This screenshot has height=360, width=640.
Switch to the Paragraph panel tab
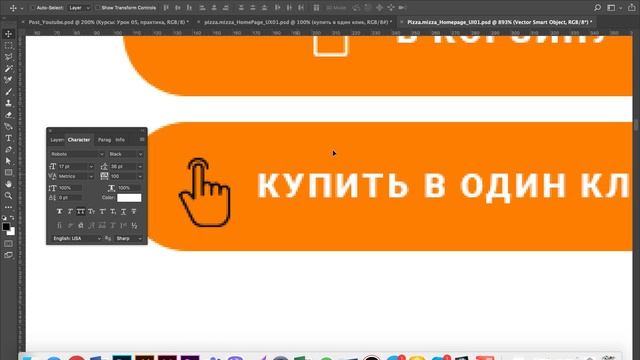[x=104, y=140]
